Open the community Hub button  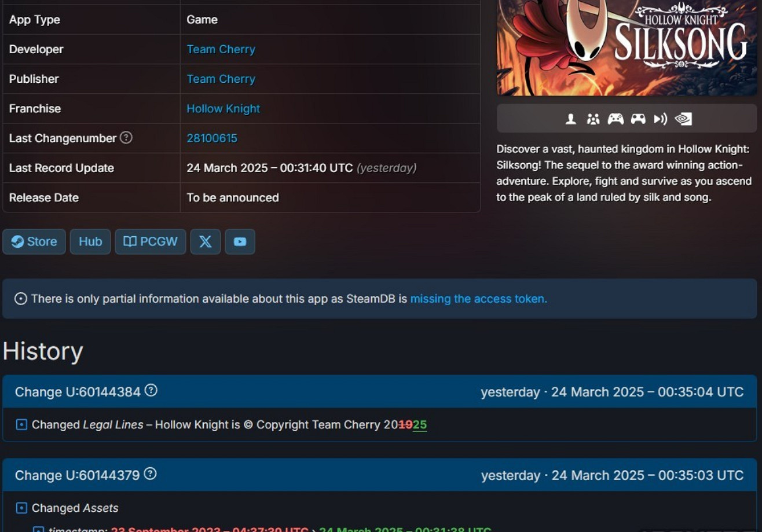[90, 241]
